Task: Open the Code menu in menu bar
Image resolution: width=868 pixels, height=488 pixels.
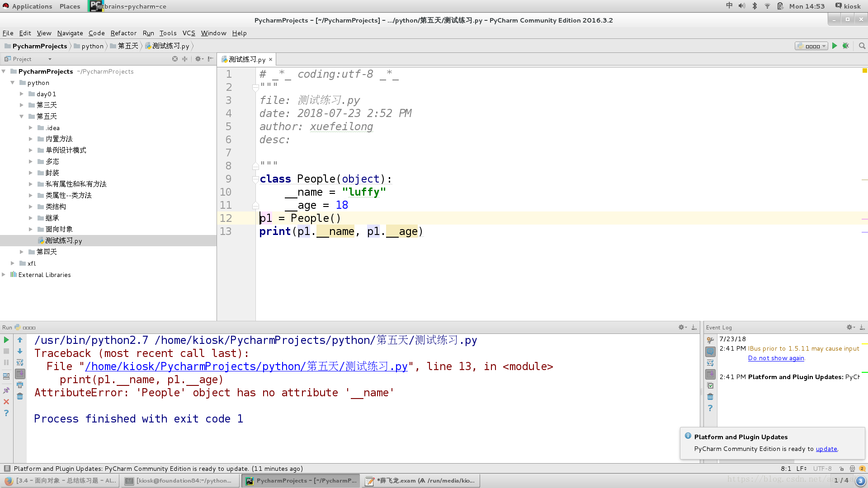Action: click(x=97, y=33)
